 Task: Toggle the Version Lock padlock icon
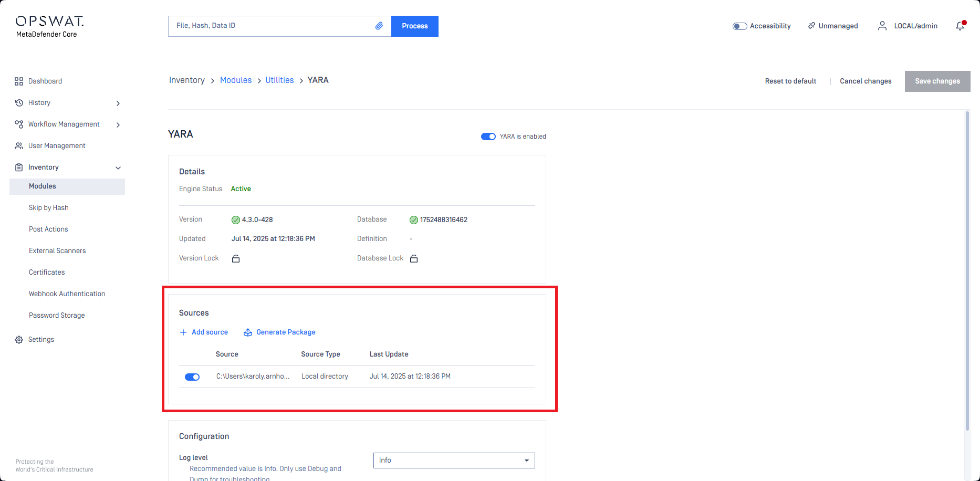pos(236,258)
